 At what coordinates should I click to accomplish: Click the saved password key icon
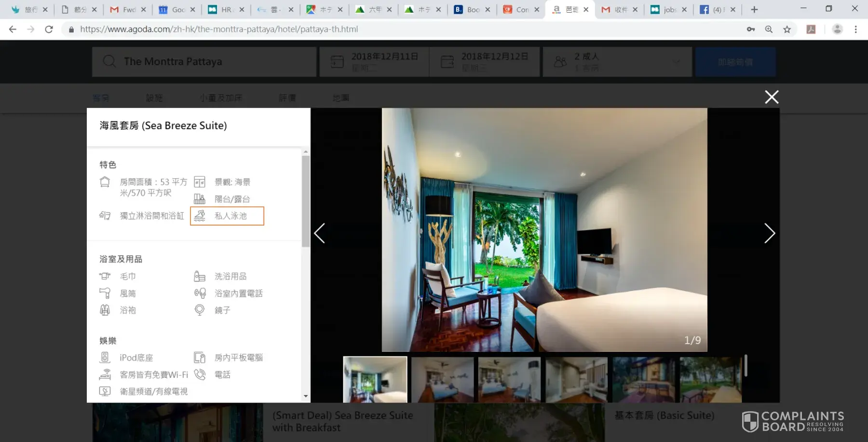[x=750, y=29]
